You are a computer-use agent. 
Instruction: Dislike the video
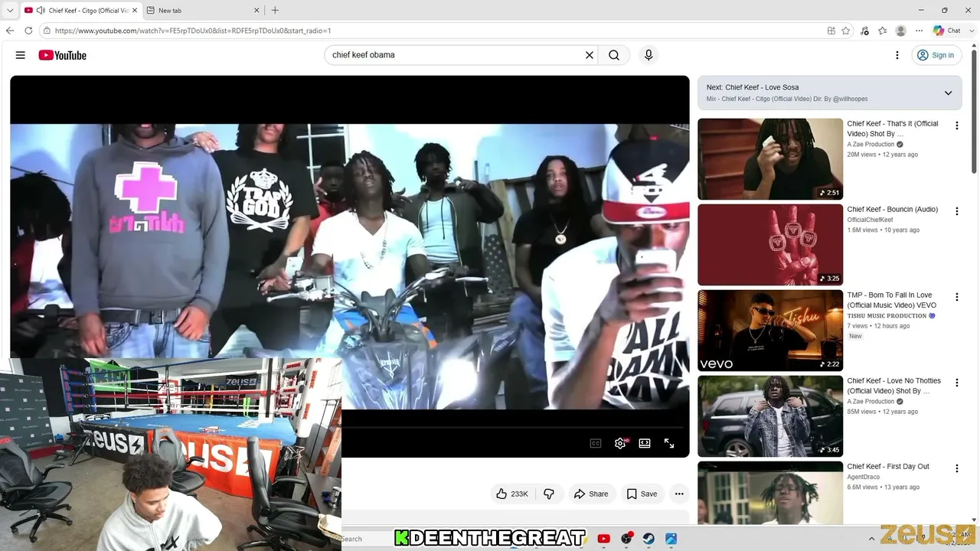pos(549,494)
